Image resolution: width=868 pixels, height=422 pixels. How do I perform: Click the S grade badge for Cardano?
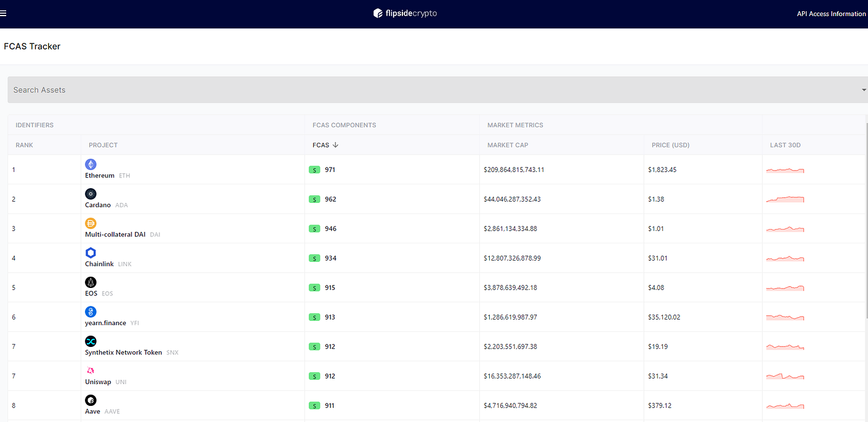[314, 199]
